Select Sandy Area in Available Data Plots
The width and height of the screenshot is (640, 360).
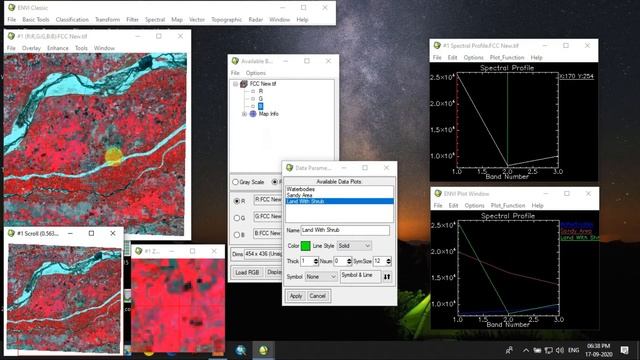(299, 195)
